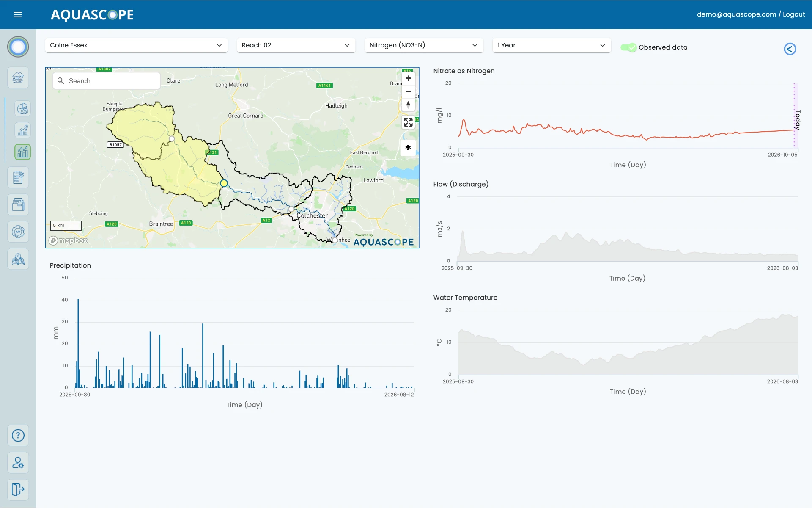The image size is (812, 508).
Task: Zoom in on the map
Action: point(408,78)
